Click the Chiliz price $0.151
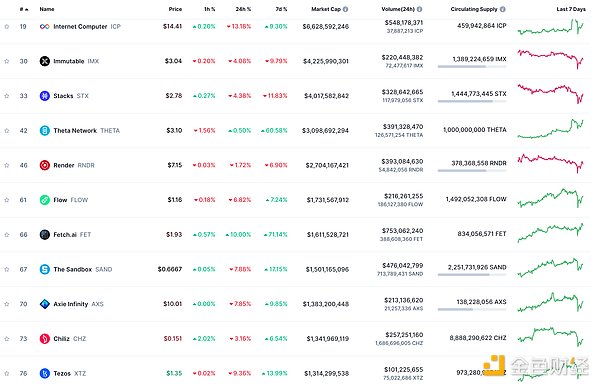The height and width of the screenshot is (387, 600). tap(173, 339)
